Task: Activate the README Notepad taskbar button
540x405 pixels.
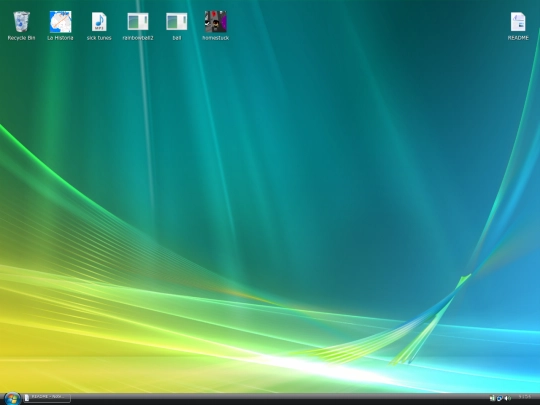Action: (x=47, y=398)
